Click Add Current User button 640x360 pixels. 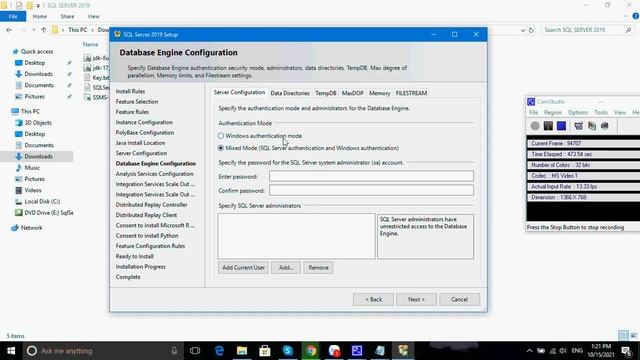[243, 268]
